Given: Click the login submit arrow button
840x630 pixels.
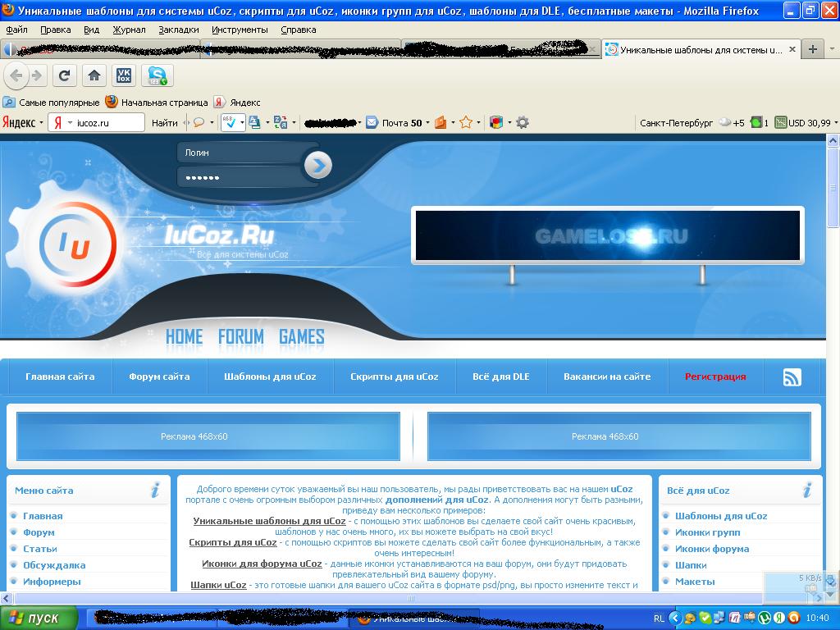Looking at the screenshot, I should pos(318,166).
